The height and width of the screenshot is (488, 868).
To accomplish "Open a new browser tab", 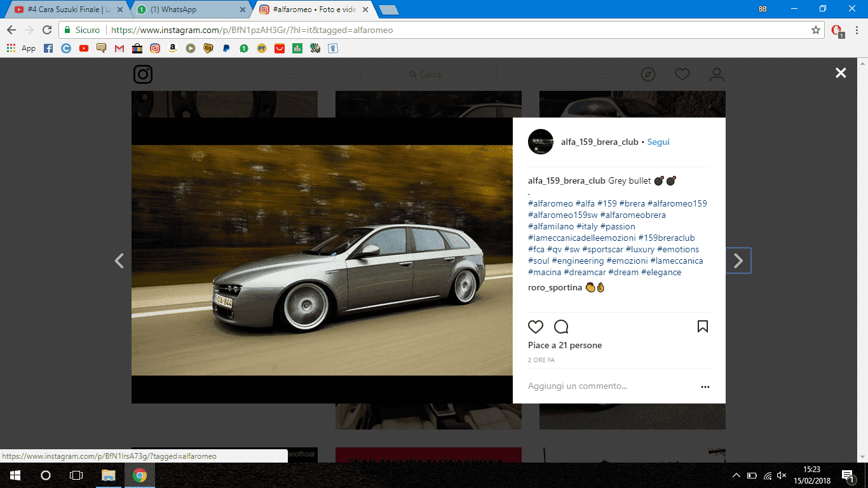I will tap(388, 10).
